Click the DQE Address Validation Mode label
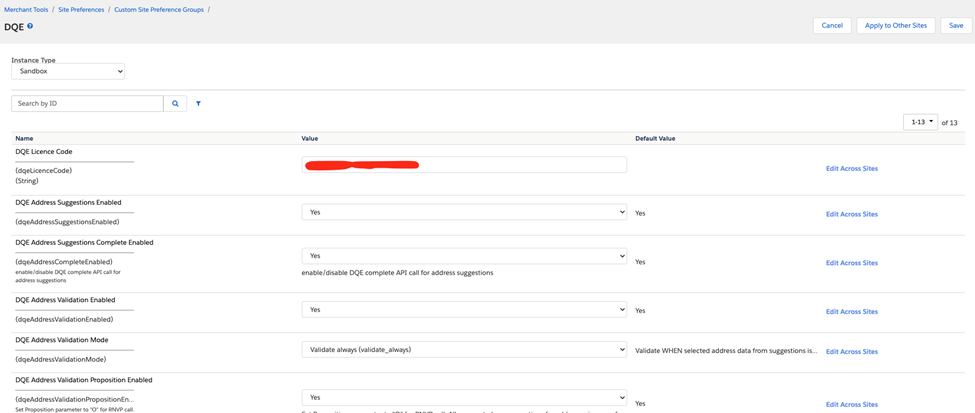Viewport: 975px width, 413px height. click(x=61, y=340)
